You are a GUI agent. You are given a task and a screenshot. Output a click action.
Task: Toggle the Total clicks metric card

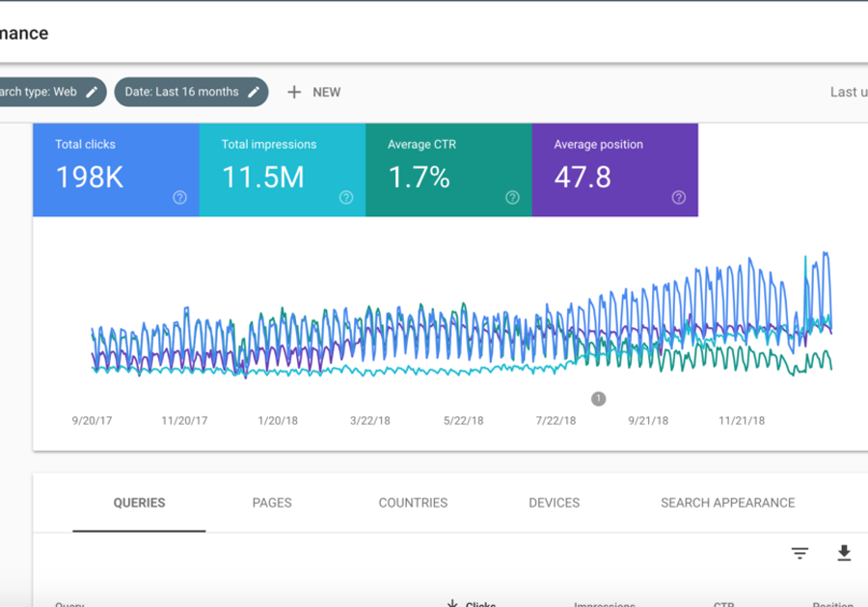117,170
